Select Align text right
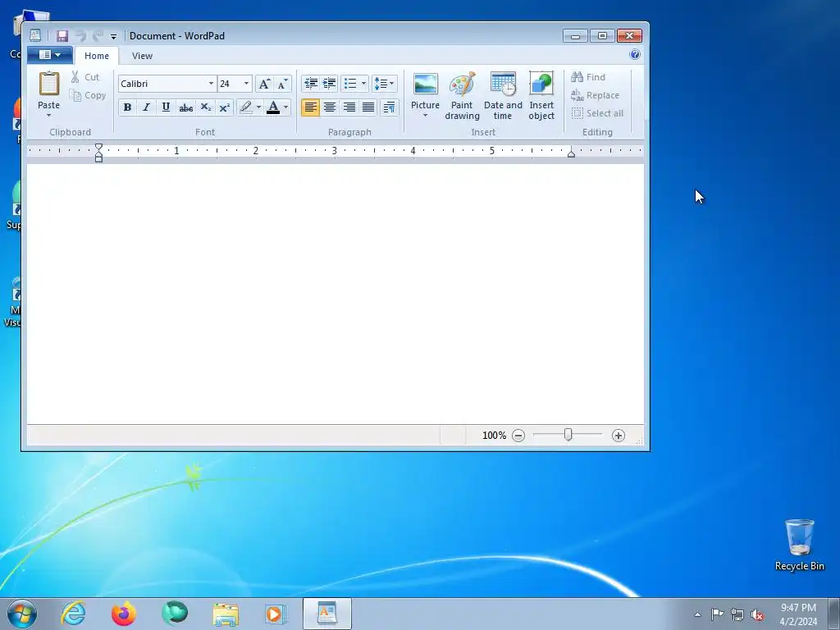This screenshot has height=630, width=840. click(x=349, y=107)
